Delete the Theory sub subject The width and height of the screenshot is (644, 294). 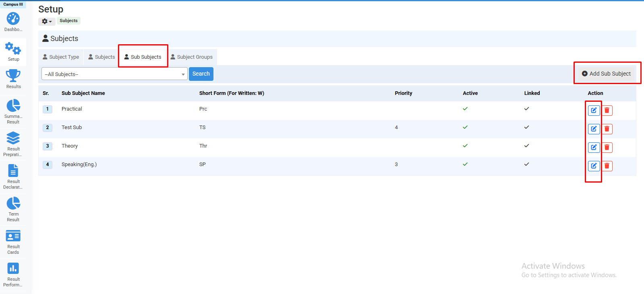pos(607,147)
